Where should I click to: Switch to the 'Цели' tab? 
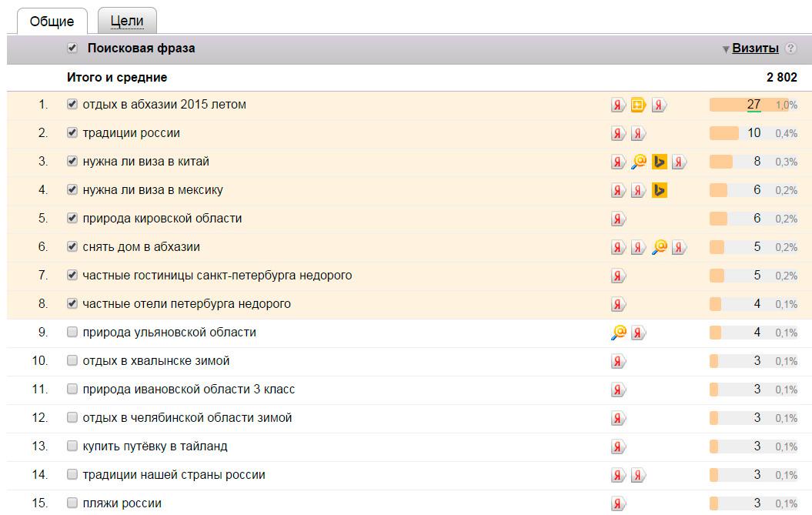pyautogui.click(x=127, y=21)
